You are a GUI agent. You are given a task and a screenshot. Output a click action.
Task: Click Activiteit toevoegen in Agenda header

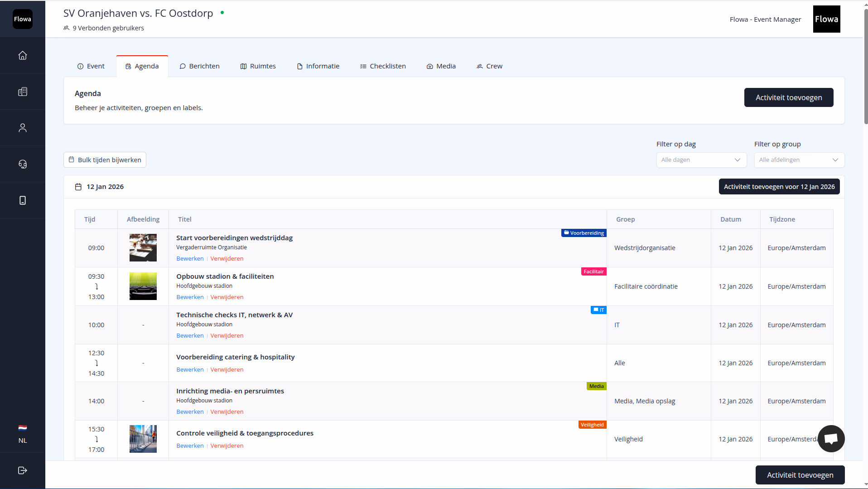click(788, 97)
